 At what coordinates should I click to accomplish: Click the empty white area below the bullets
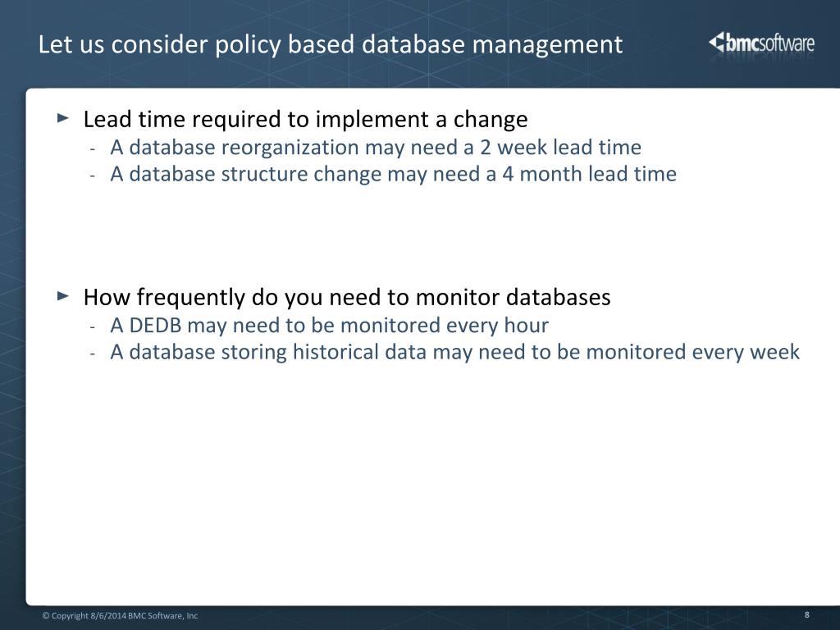[x=428, y=482]
